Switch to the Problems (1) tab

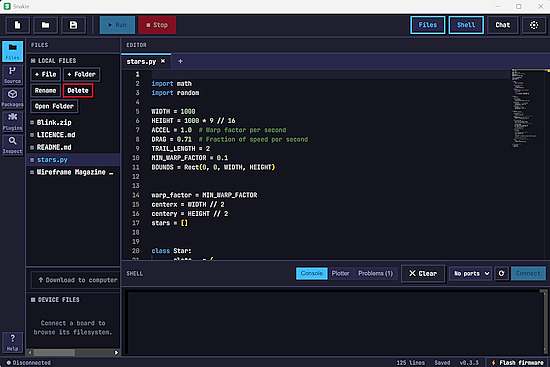375,273
